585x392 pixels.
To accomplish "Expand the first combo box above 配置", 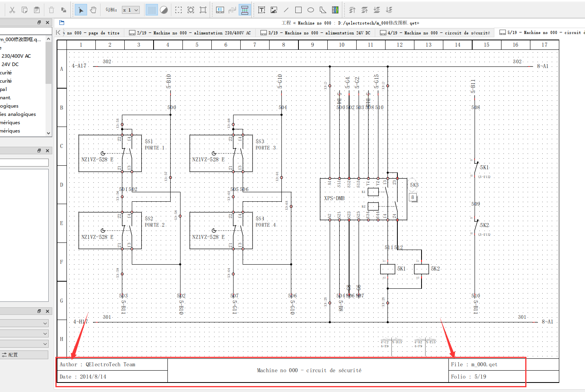I will coord(25,323).
